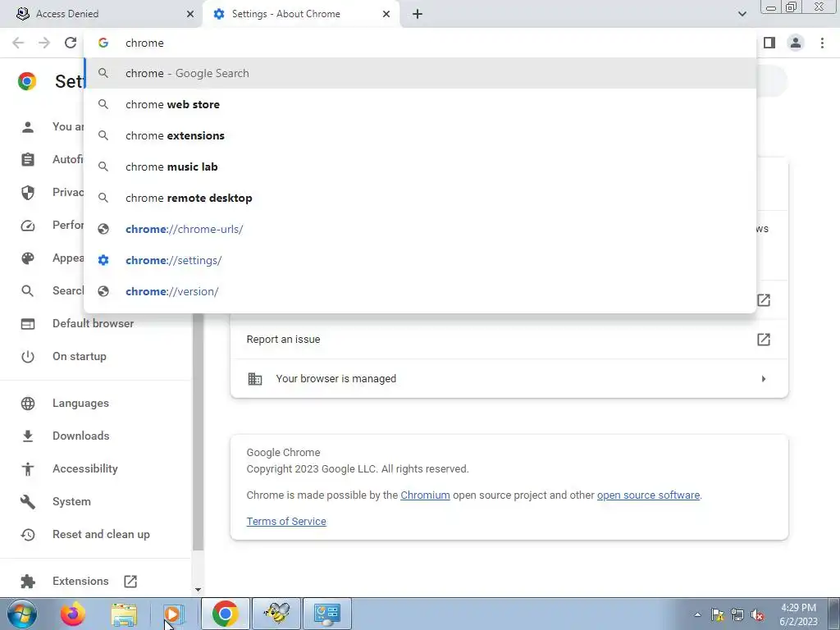This screenshot has height=630, width=840.
Task: Open Search engine via magnifier icon
Action: pyautogui.click(x=27, y=291)
